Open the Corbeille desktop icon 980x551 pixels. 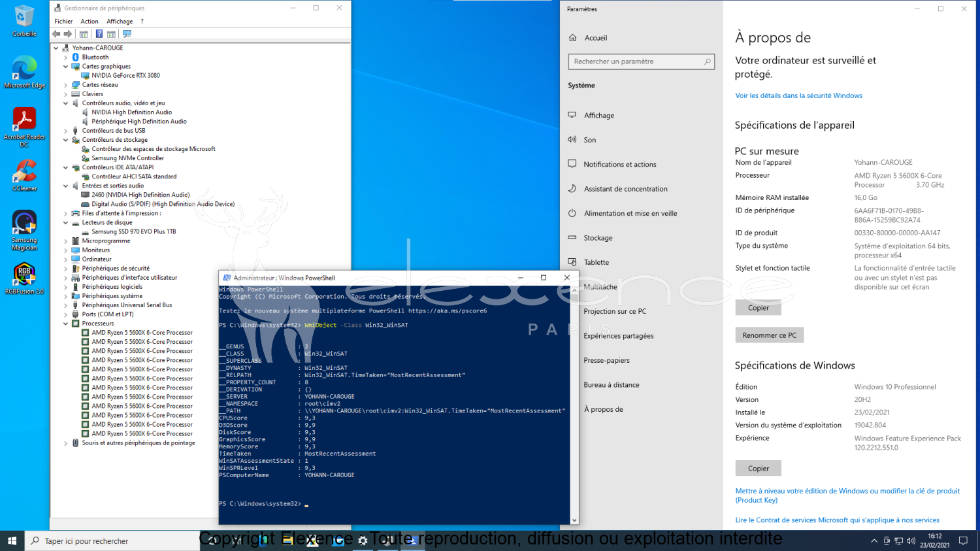pos(24,21)
